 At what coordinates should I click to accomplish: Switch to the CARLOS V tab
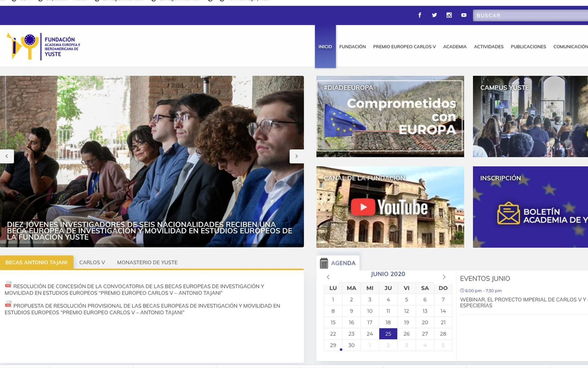pos(92,262)
